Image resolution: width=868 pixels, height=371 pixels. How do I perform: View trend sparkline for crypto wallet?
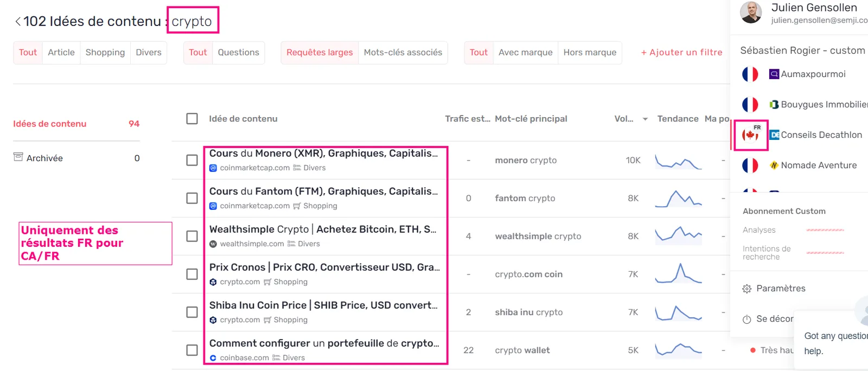(x=678, y=350)
